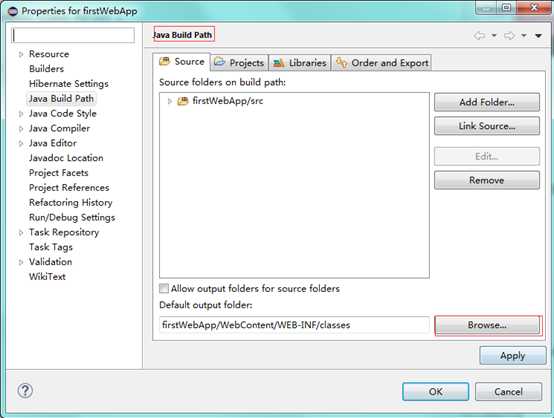Open the view menu dropdown triangle
Viewport: 554px width, 418px height.
pyautogui.click(x=538, y=36)
